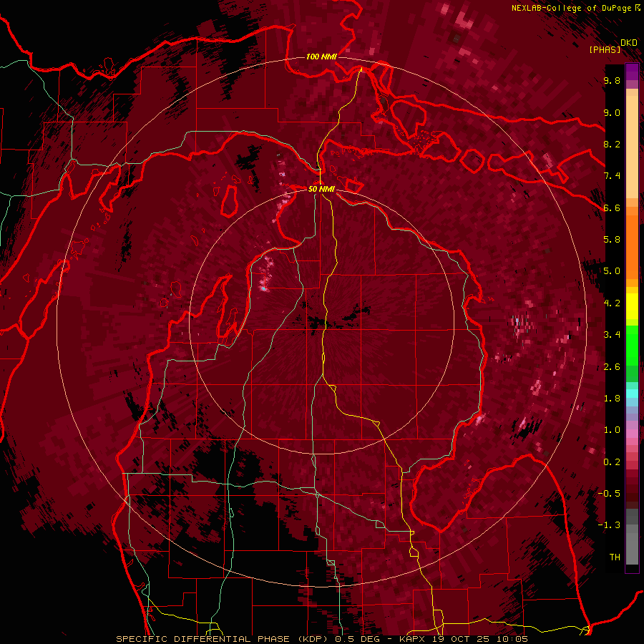Click the 2.6 value on color scale

(612, 367)
